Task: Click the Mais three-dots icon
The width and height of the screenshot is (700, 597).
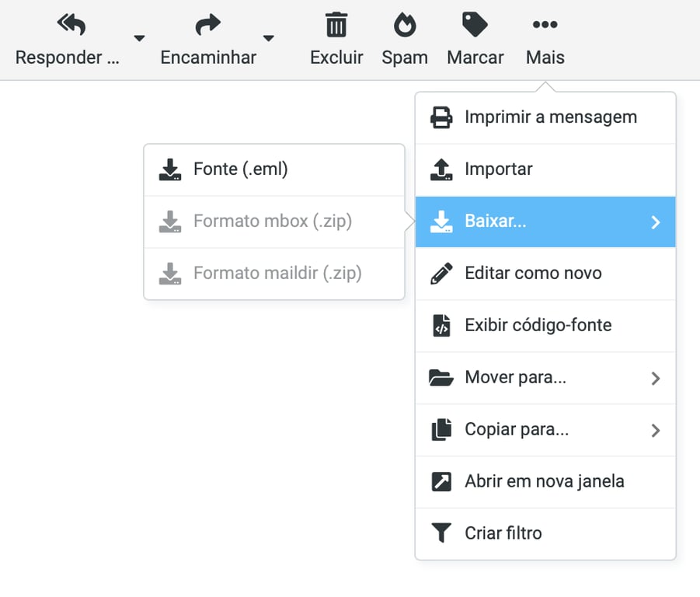Action: point(545,24)
